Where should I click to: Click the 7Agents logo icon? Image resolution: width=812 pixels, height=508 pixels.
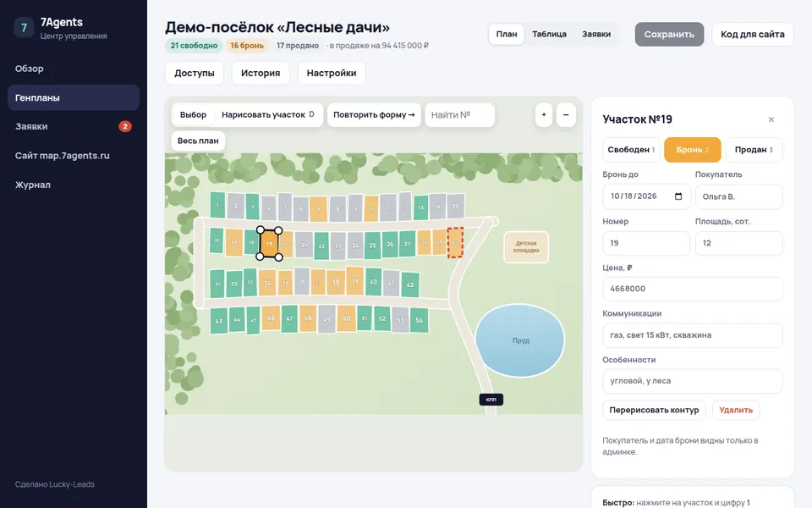[24, 27]
